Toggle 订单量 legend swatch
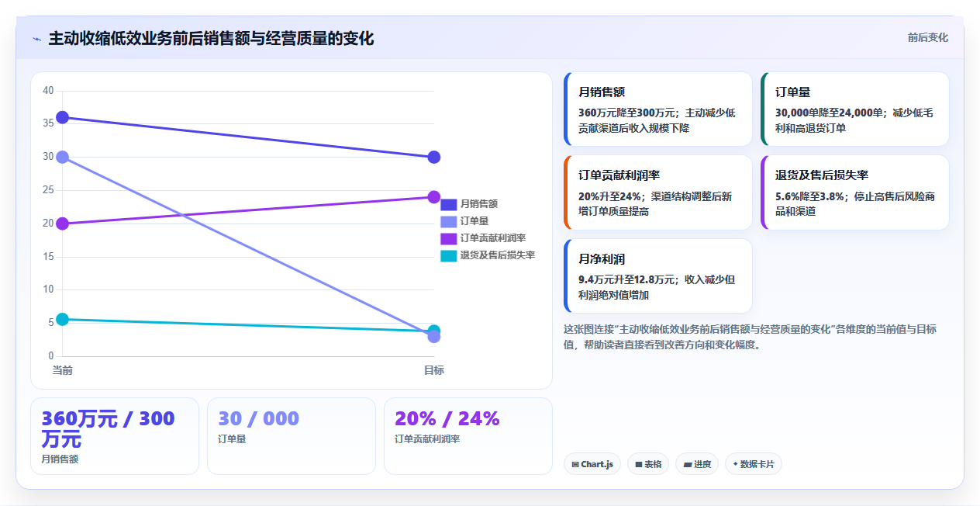 [x=449, y=221]
